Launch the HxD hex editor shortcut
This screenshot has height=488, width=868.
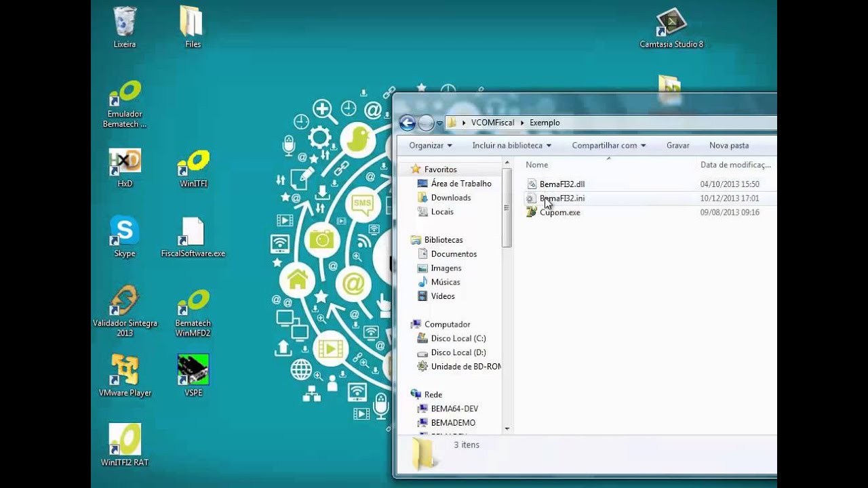125,168
